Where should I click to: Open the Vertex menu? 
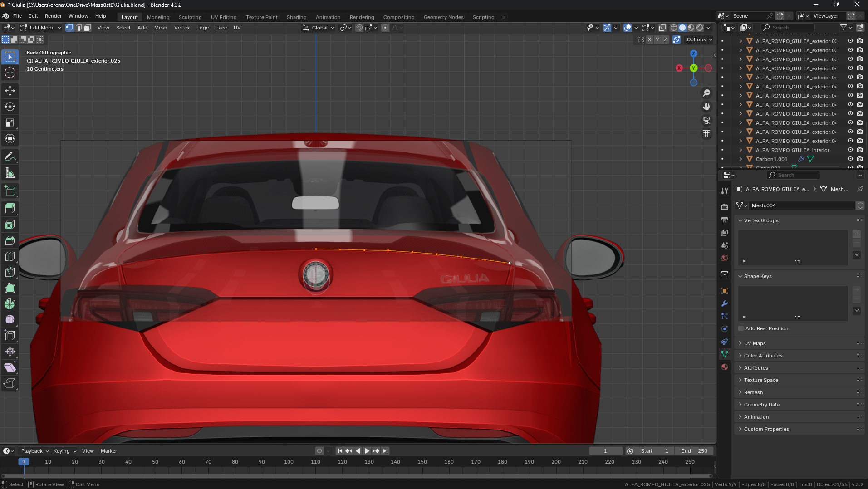[x=181, y=28]
